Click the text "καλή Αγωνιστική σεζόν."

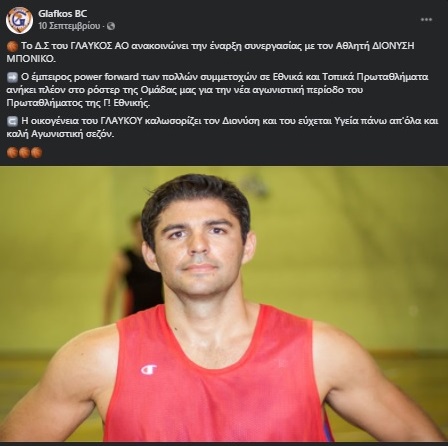coord(60,134)
